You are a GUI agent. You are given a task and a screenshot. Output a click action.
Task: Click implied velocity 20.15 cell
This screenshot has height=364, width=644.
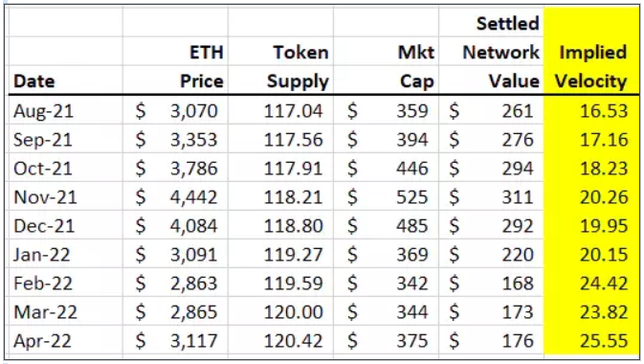(591, 255)
